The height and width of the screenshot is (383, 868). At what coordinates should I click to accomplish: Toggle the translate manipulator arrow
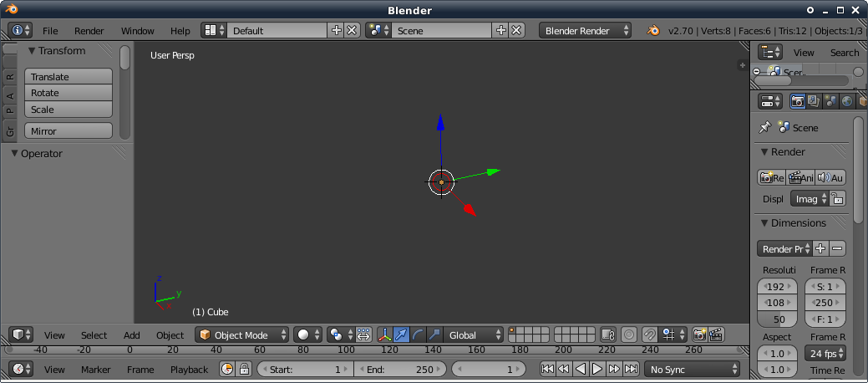point(401,334)
